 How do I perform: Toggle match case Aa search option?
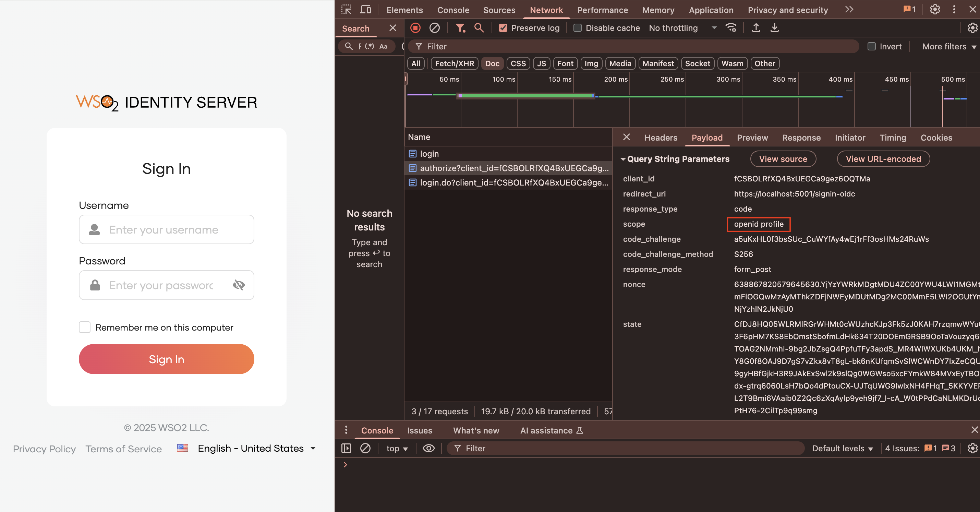[x=383, y=46]
